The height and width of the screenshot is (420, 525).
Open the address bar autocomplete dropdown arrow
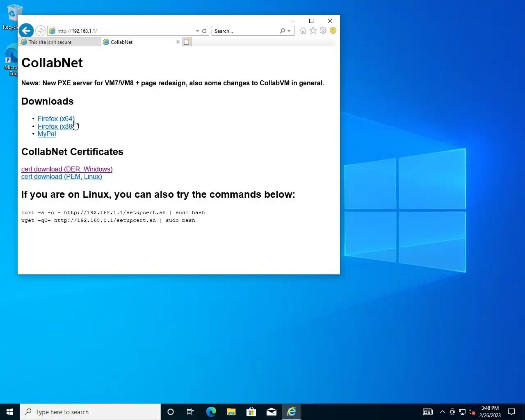tap(197, 31)
